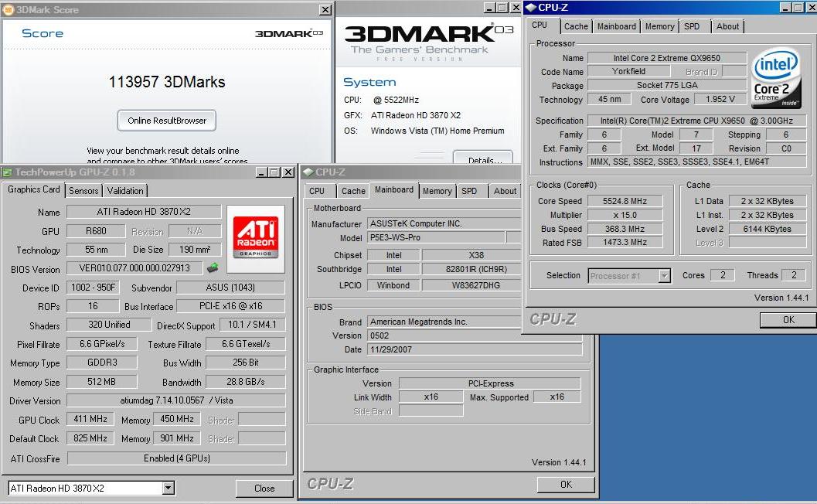Click the Manufacturer ASUSTeK Computer INC. field

coord(444,223)
